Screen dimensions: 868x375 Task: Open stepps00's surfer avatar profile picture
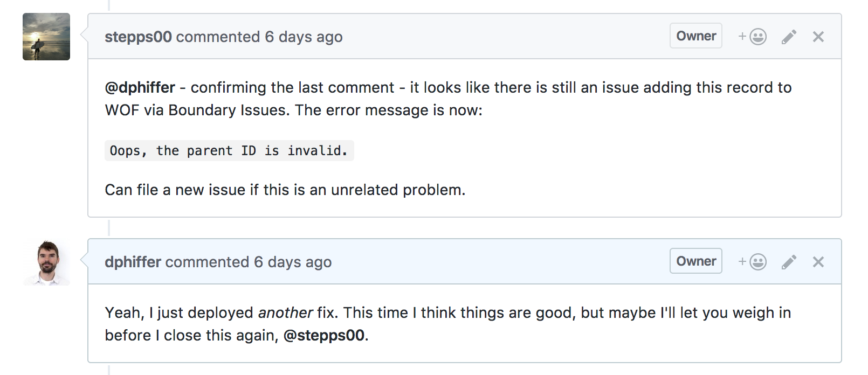click(x=46, y=37)
